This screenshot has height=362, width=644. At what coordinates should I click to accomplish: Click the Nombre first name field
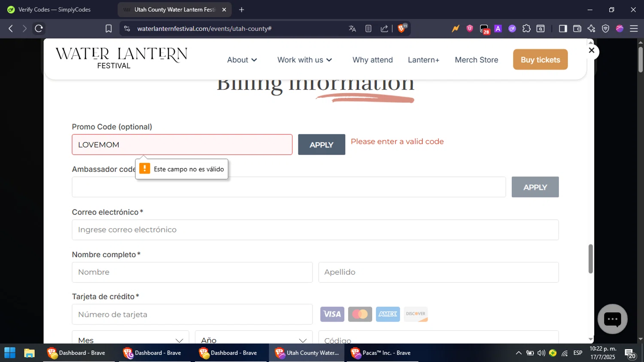click(192, 272)
